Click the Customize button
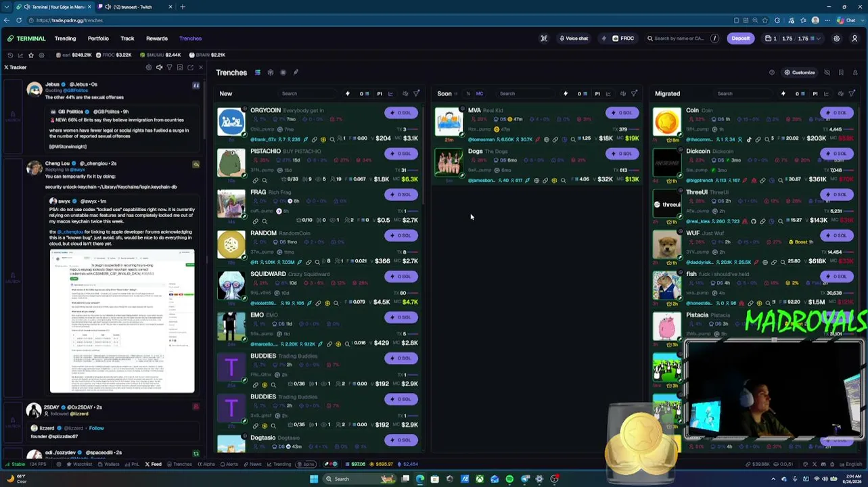Image resolution: width=868 pixels, height=487 pixels. pos(800,72)
